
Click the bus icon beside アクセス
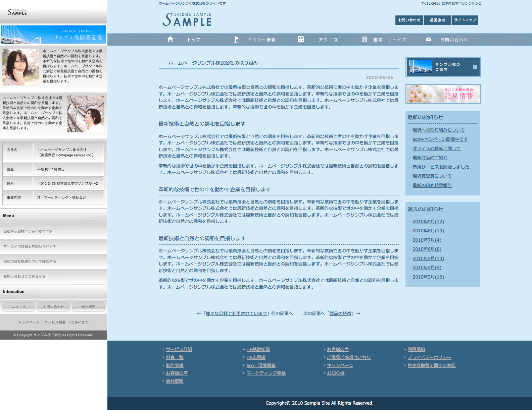coord(301,40)
